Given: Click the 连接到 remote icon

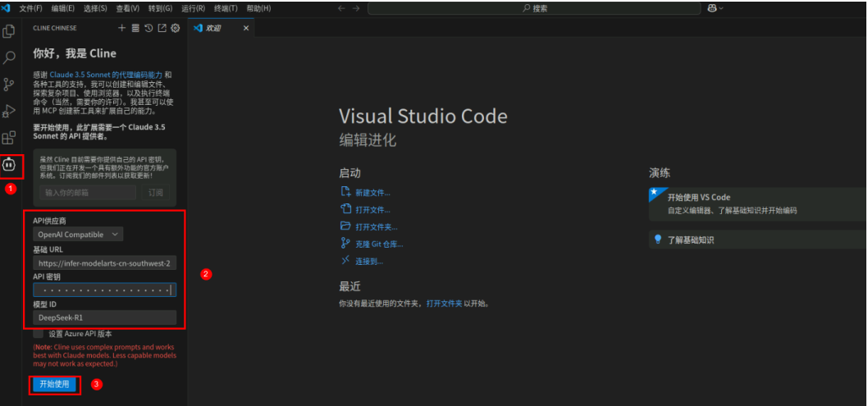Looking at the screenshot, I should [346, 260].
